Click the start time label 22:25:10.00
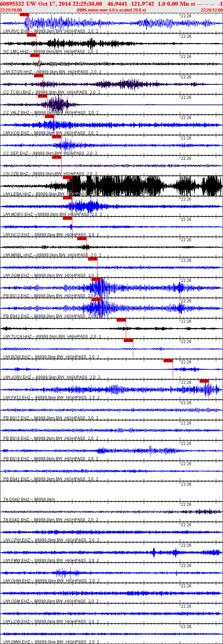This screenshot has width=223, height=644. [x=11, y=10]
